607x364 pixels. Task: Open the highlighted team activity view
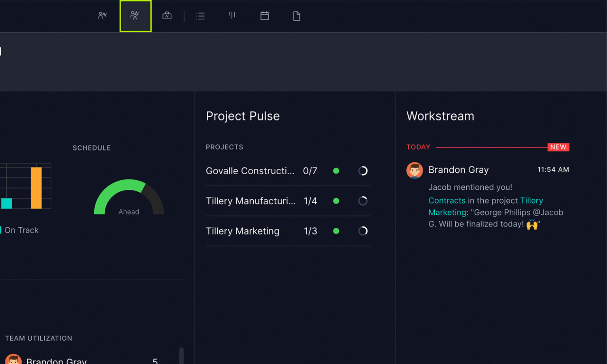[x=135, y=16]
